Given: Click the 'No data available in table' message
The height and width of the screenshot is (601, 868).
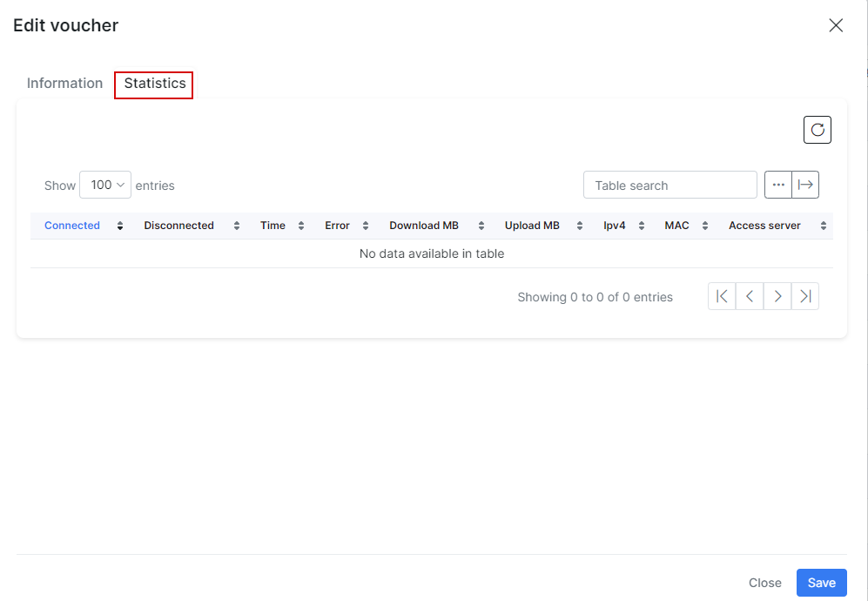Looking at the screenshot, I should [x=432, y=253].
